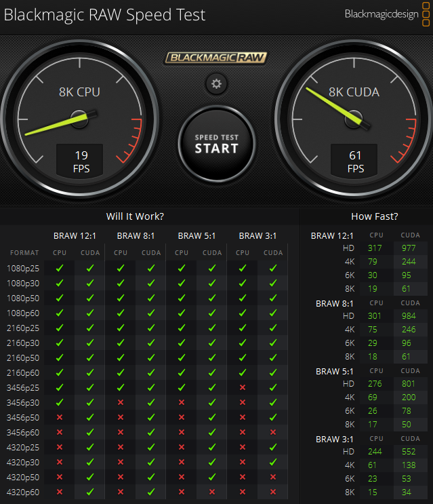Click the 61 FPS readout on CUDA gauge

pos(355,161)
